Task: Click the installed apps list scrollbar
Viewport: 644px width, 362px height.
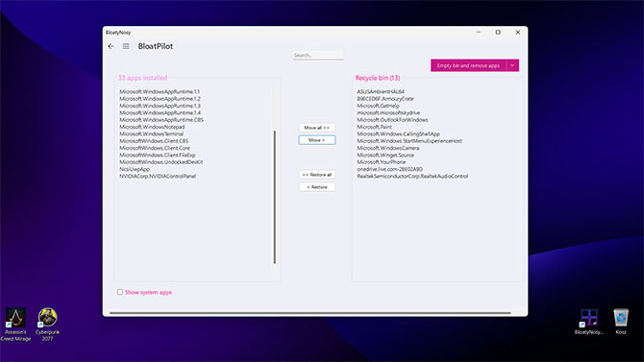Action: (274, 197)
